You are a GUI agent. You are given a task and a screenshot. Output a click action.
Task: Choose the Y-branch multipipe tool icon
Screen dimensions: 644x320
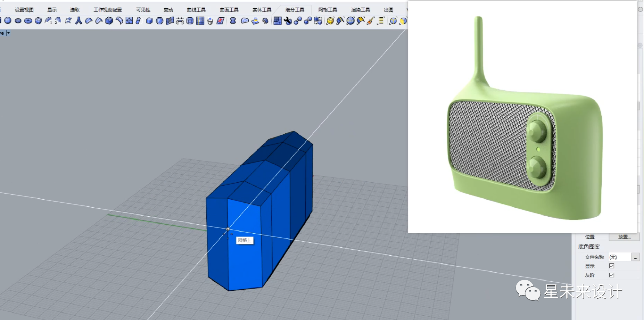[x=78, y=21]
